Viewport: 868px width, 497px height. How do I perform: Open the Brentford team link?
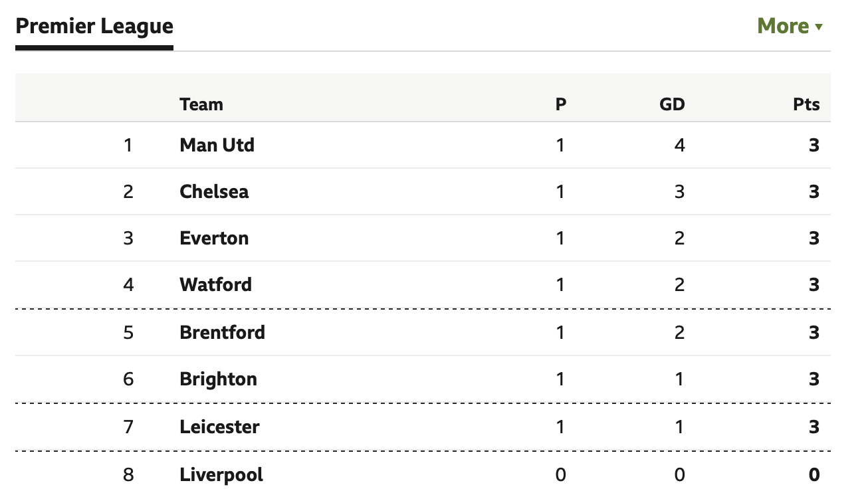coord(222,332)
